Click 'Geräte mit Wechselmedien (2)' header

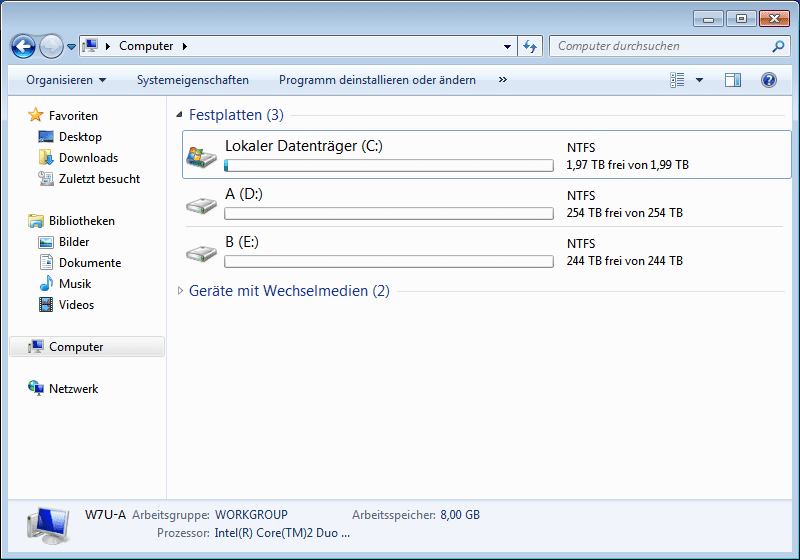coord(289,291)
